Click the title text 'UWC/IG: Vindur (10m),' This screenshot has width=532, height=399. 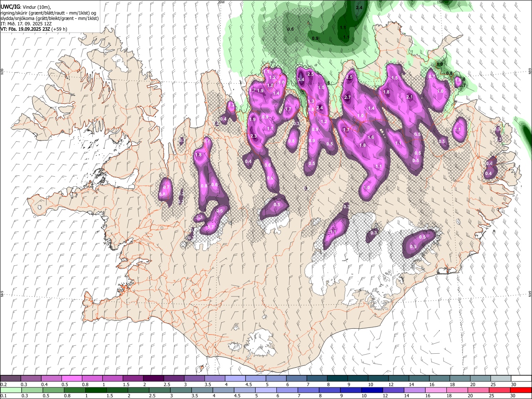(x=25, y=7)
